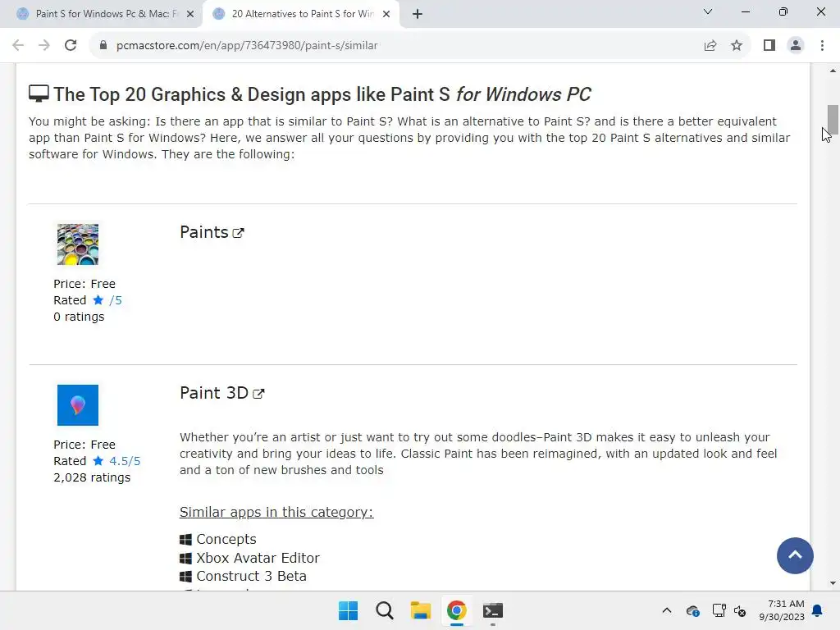Image resolution: width=840 pixels, height=630 pixels.
Task: Click Windows logo beside Construct 3 Beta
Action: point(185,577)
